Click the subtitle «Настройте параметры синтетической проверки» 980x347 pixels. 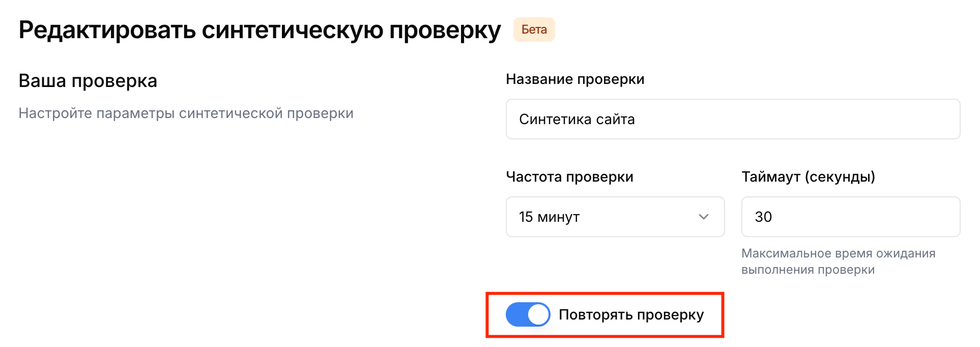pos(186,113)
